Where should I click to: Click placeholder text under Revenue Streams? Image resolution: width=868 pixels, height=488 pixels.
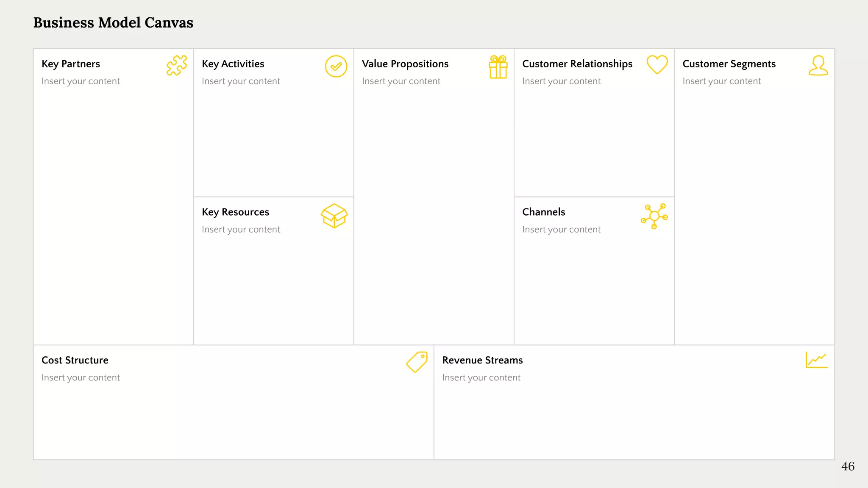tap(481, 378)
